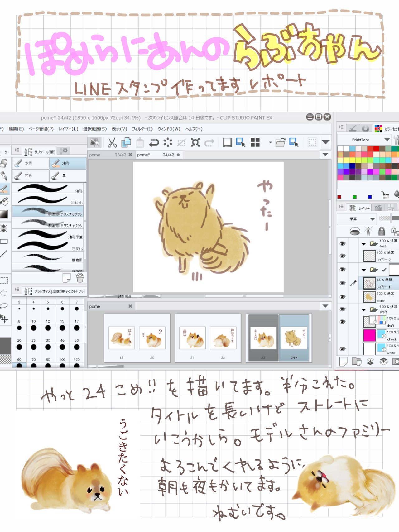
Task: Collapse the text layer folder
Action: click(x=363, y=244)
